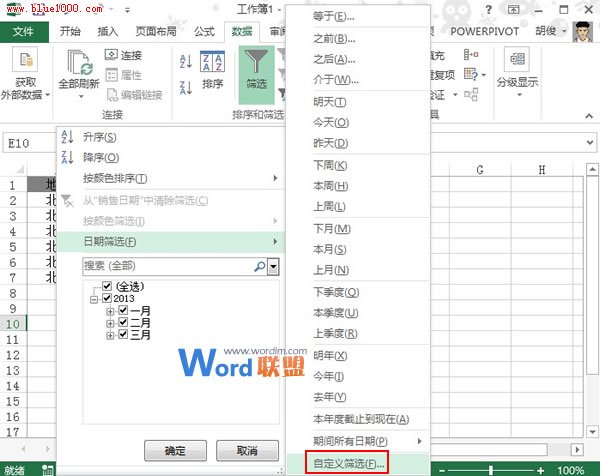
Task: Click the macro recording icon in status bar
Action: point(48,470)
